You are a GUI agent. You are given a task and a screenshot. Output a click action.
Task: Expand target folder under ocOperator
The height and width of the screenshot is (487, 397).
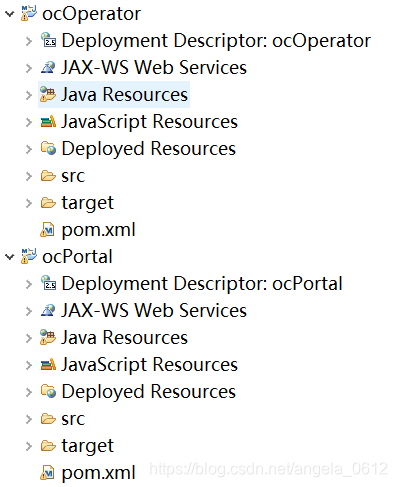coord(29,203)
